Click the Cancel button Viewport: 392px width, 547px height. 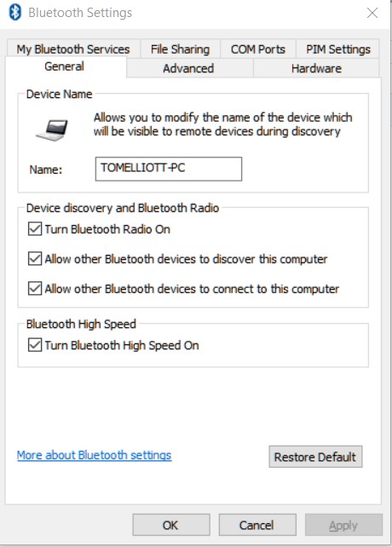(x=257, y=525)
